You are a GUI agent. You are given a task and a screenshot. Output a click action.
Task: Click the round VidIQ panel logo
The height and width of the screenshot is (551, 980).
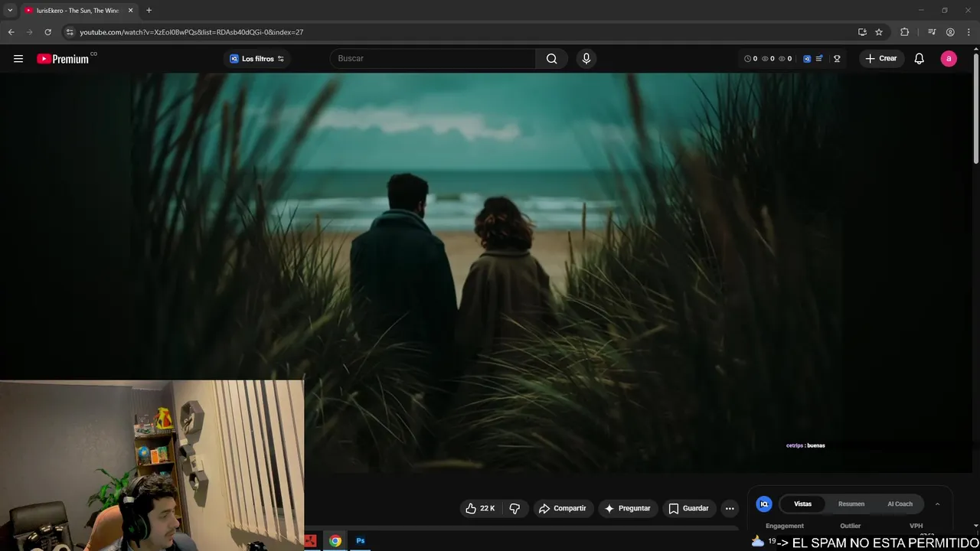(x=764, y=504)
